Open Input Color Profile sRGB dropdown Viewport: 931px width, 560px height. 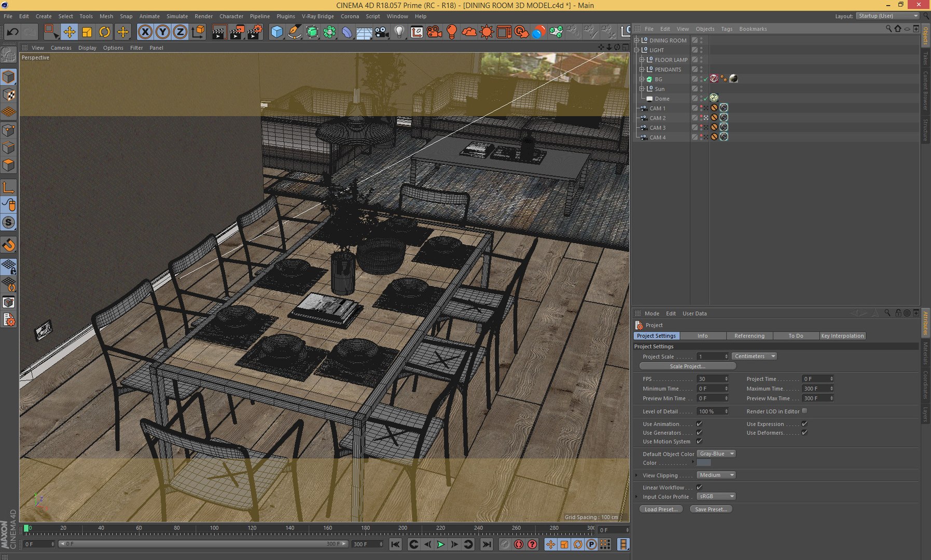(716, 496)
